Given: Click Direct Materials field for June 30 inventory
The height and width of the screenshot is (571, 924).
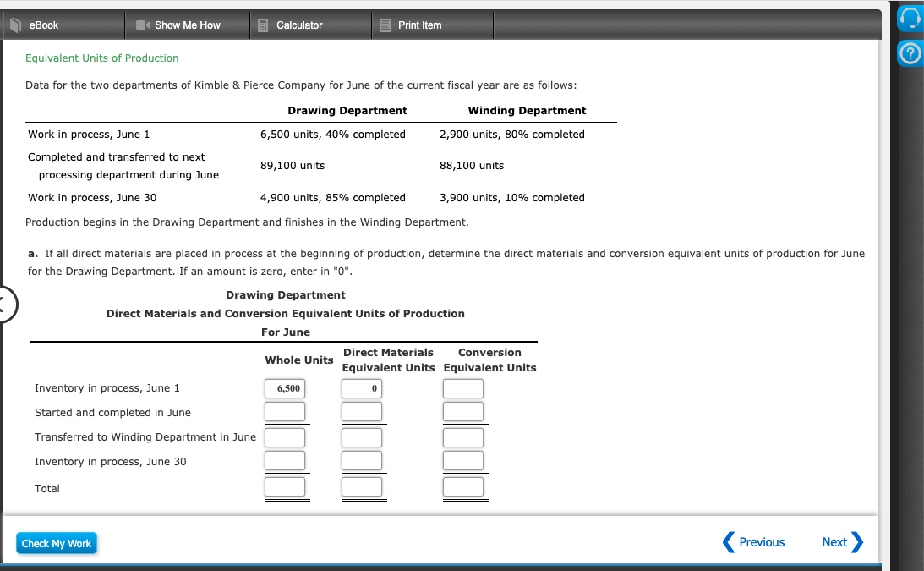Looking at the screenshot, I should [x=362, y=461].
